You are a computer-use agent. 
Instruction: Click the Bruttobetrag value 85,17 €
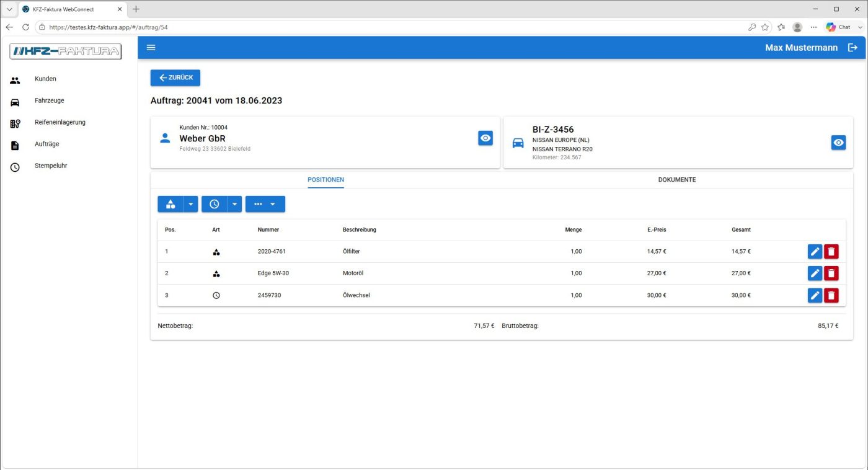(x=828, y=326)
